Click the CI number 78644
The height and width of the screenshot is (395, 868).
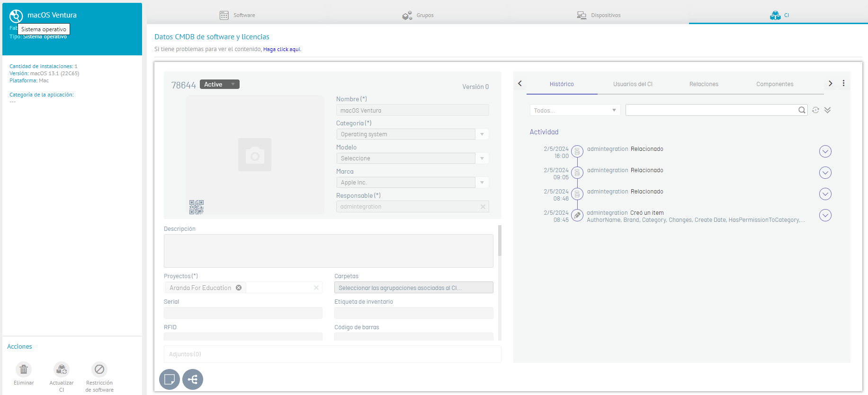click(184, 85)
